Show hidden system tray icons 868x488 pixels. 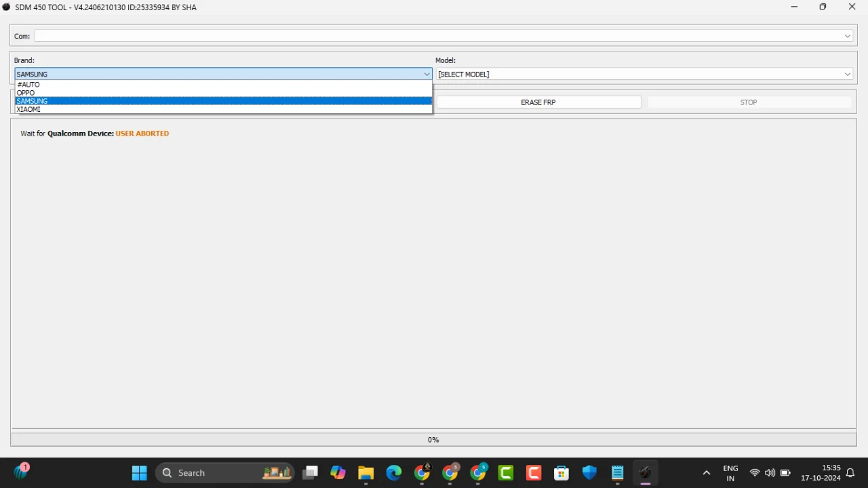(706, 473)
